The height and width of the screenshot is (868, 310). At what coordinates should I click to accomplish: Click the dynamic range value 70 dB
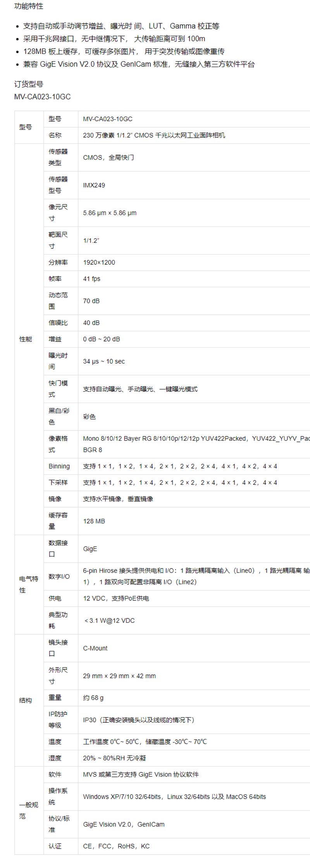(91, 301)
